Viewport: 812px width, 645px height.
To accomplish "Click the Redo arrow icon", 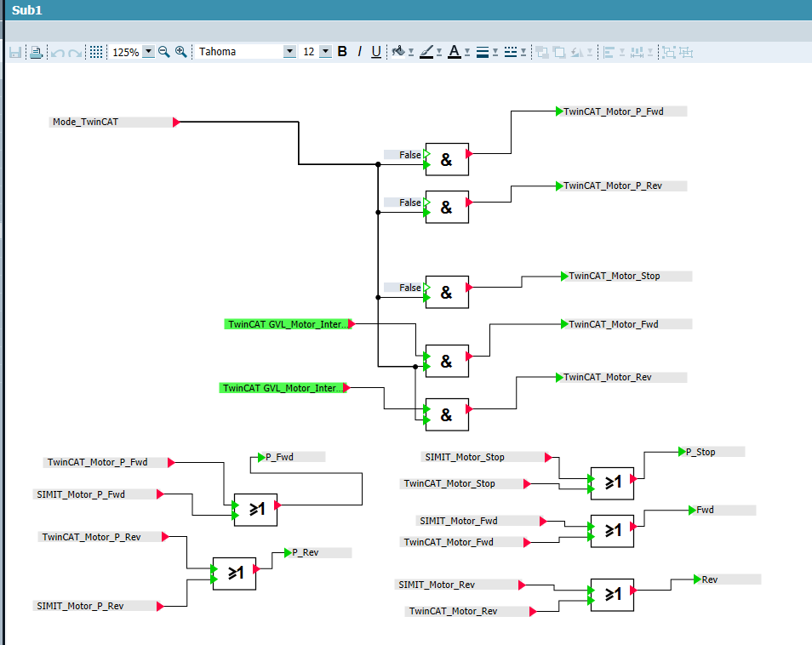I will point(75,53).
